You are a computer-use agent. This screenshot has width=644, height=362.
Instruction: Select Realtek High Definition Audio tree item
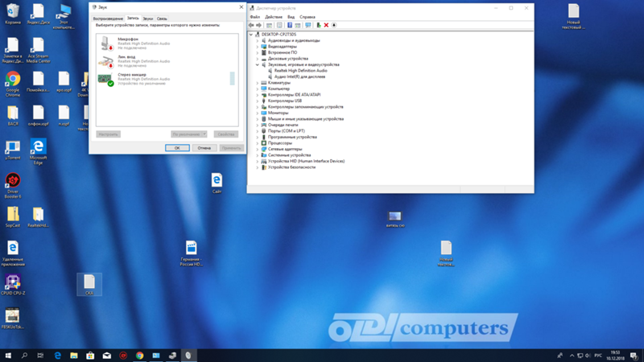pyautogui.click(x=300, y=71)
